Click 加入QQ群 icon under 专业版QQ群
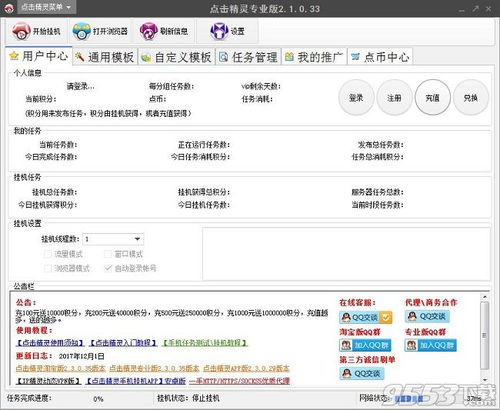Image resolution: width=500 pixels, height=410 pixels. coord(431,345)
